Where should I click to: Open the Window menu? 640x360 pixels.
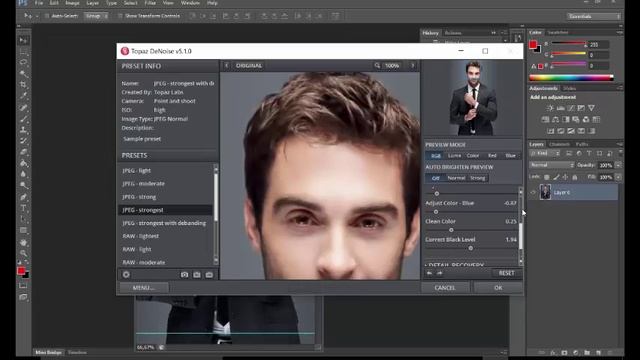(x=190, y=3)
